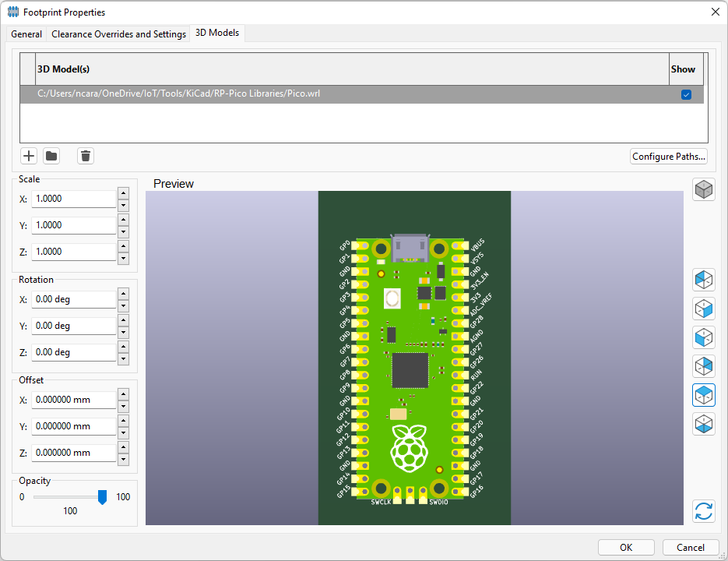Open the Clearance Overrides and Settings tab
The width and height of the screenshot is (728, 561).
coord(118,34)
